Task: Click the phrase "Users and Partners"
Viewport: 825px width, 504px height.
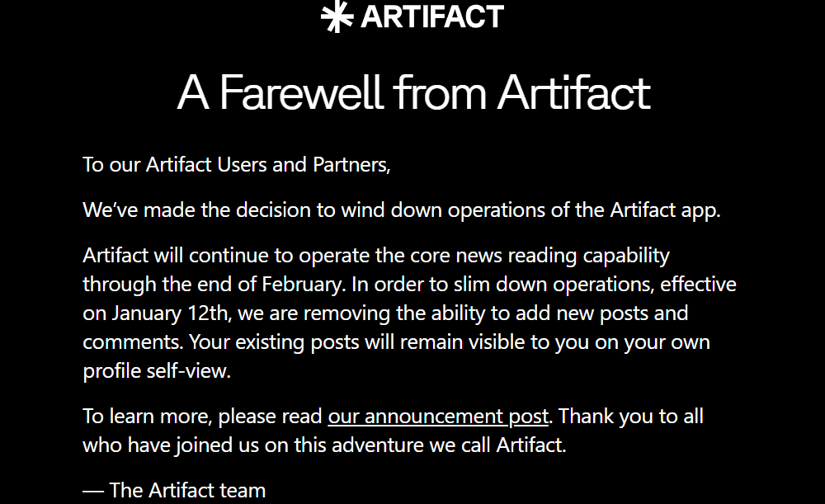Action: pos(304,165)
